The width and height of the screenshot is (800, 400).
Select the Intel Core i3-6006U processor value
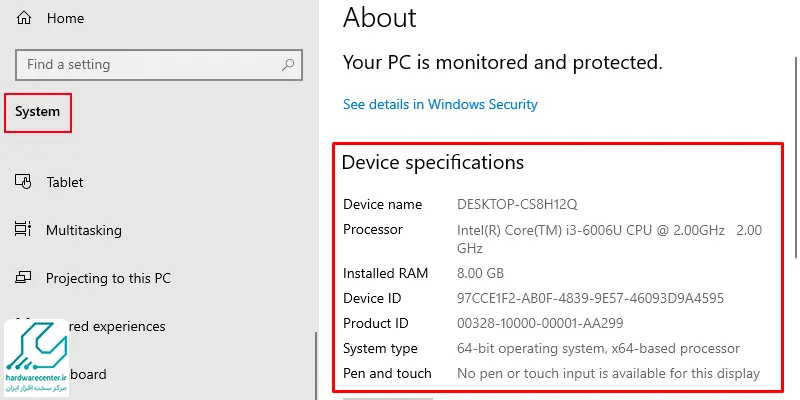tap(609, 239)
